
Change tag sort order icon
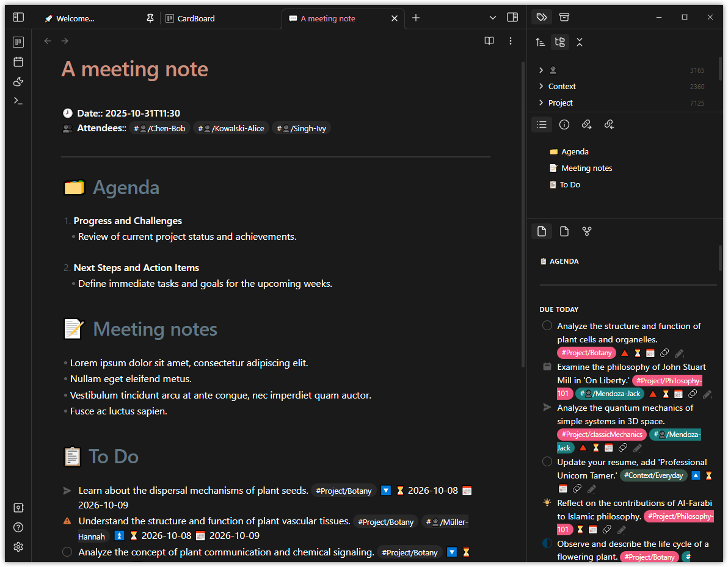(x=540, y=42)
